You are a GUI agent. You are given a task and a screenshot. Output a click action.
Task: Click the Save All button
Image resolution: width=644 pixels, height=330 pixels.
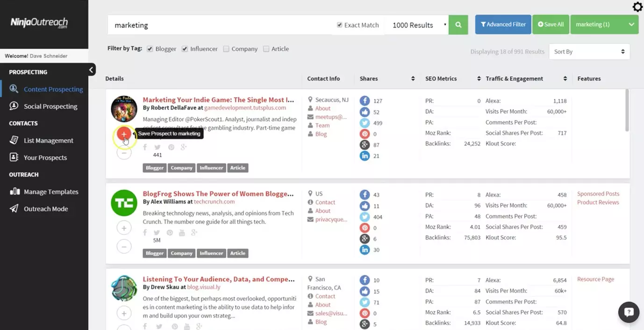coord(551,24)
